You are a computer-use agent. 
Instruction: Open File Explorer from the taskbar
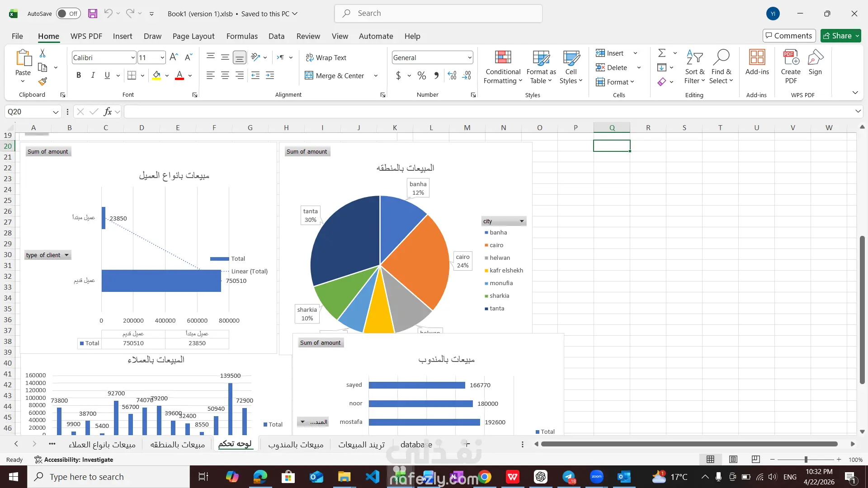tap(344, 477)
